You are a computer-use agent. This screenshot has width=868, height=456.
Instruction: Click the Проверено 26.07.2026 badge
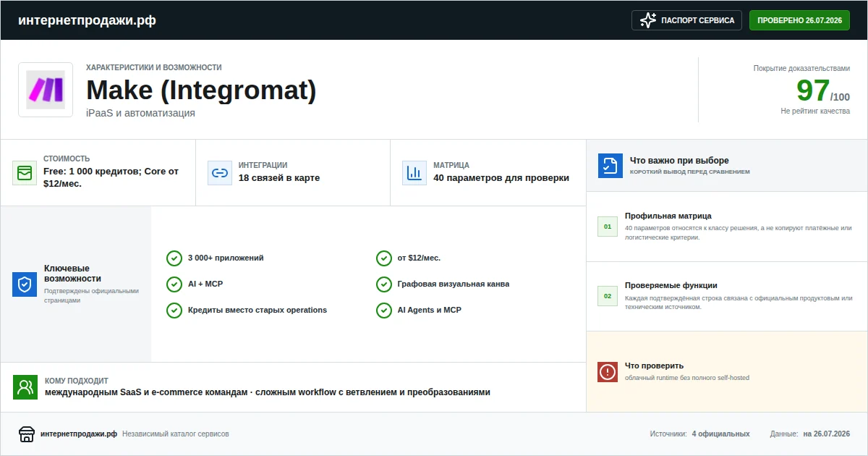[x=799, y=20]
